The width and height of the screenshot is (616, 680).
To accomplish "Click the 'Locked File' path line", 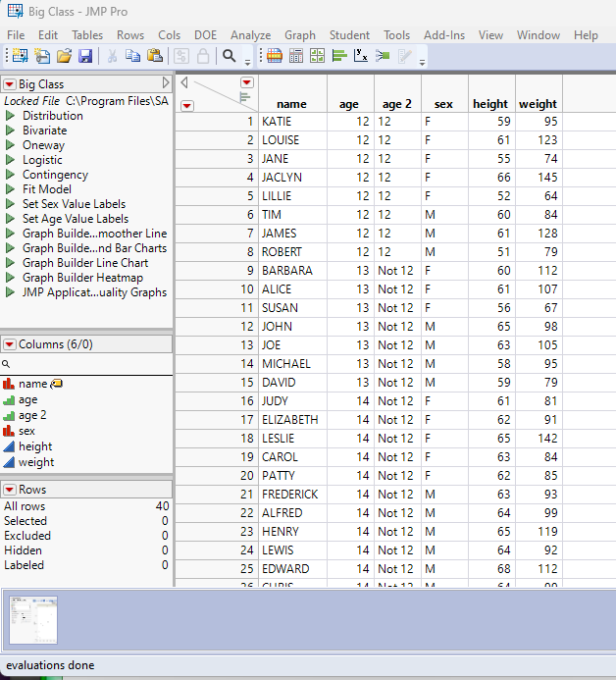I will 86,101.
